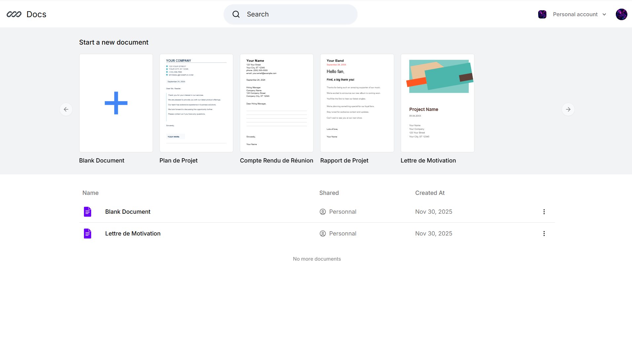Click the Lettre de Motivation file icon
The image size is (632, 364).
88,234
